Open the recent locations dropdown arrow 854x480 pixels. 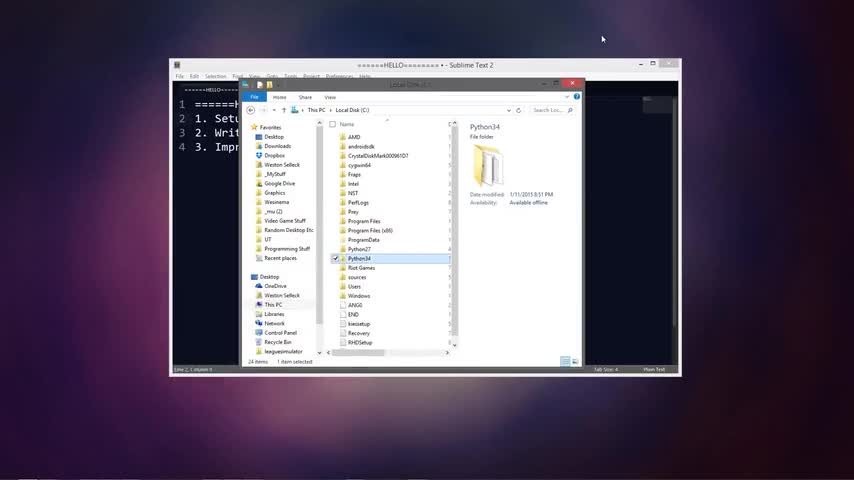coord(274,110)
